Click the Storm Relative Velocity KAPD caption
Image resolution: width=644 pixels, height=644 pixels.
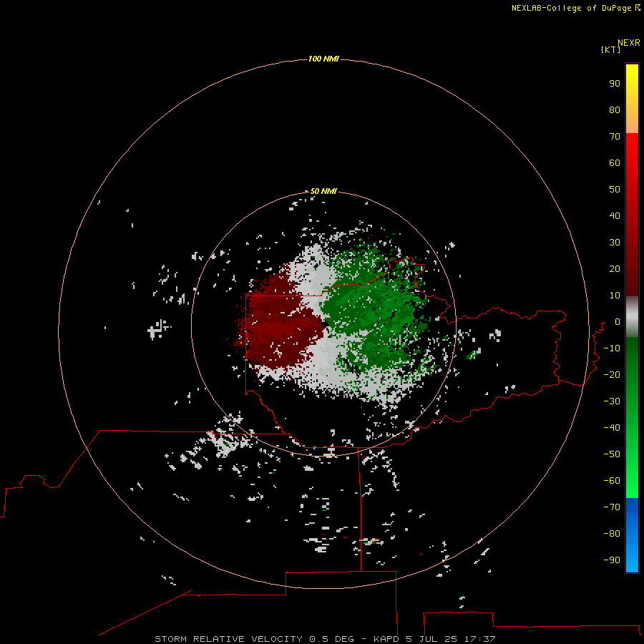[x=325, y=639]
